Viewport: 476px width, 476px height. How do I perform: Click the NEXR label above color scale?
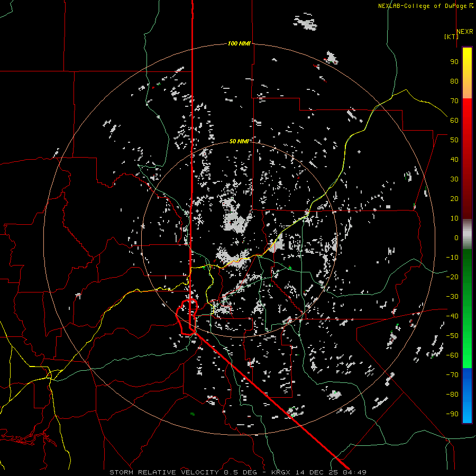[464, 32]
